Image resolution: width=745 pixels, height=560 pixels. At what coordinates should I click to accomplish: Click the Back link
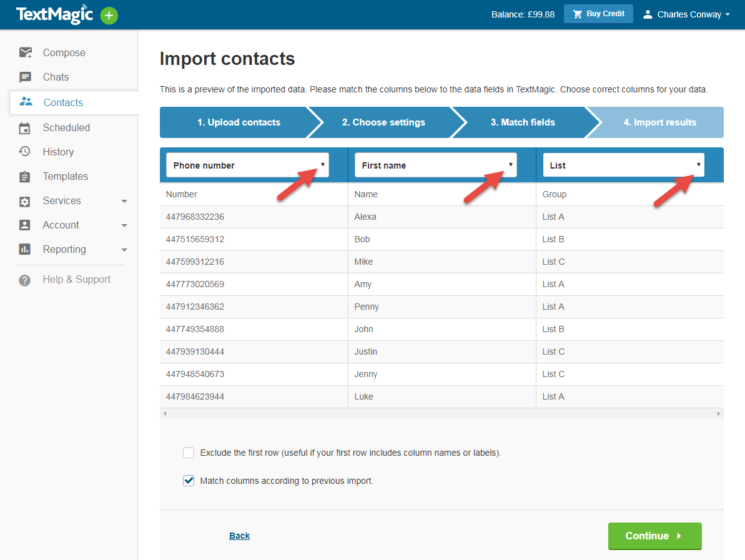point(239,536)
